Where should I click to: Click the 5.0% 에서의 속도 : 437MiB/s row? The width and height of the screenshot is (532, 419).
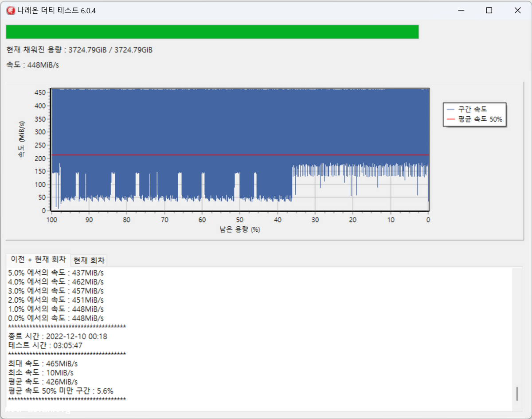56,273
